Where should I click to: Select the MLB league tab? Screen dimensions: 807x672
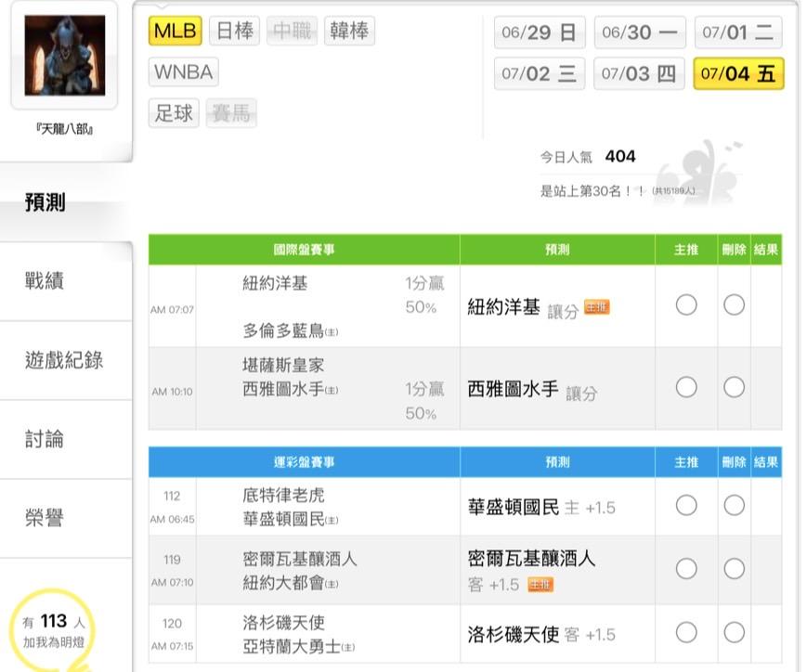(x=175, y=31)
